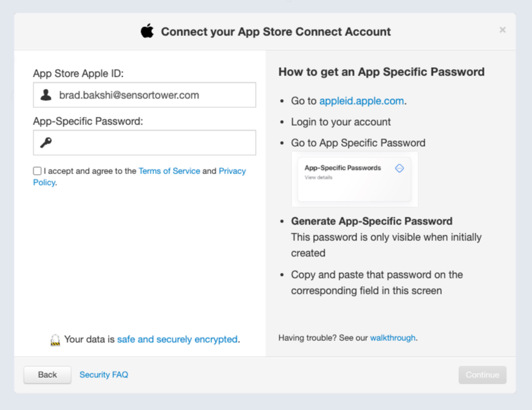Open the appleid.apple.com link
The height and width of the screenshot is (410, 532).
(361, 101)
